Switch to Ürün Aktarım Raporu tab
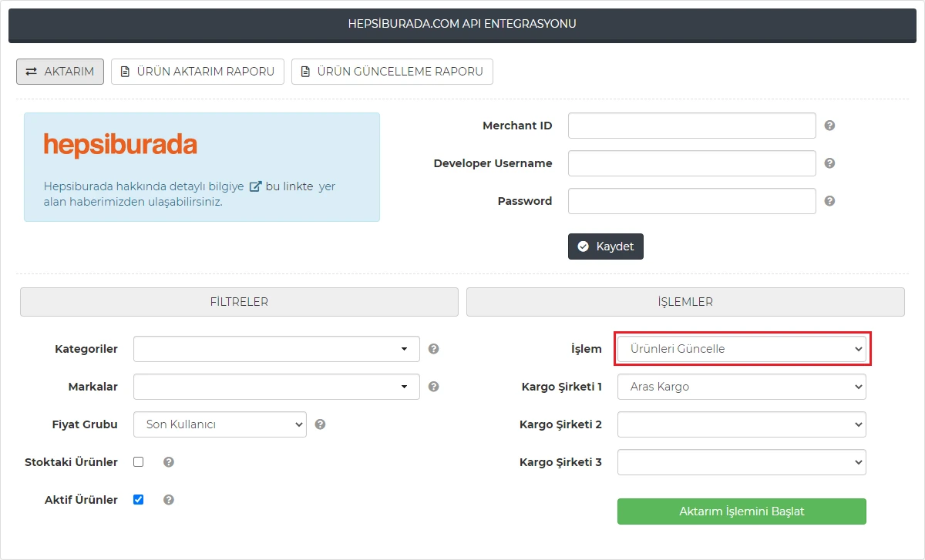 coord(197,72)
